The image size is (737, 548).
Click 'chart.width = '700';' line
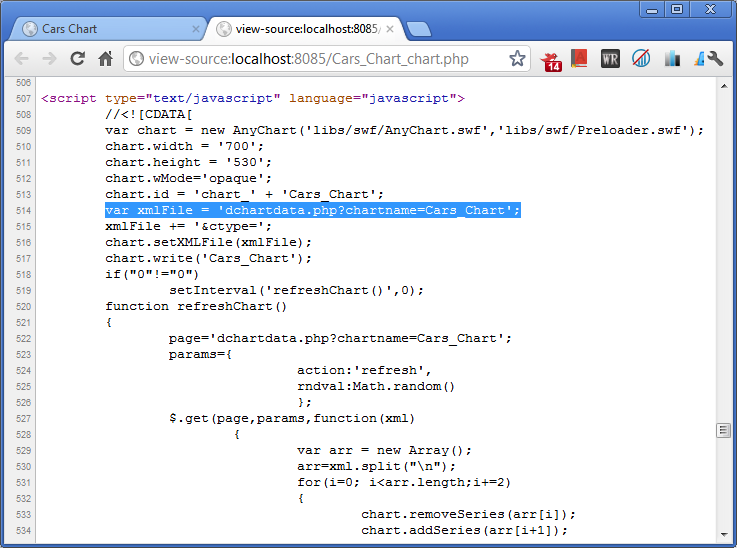click(x=184, y=146)
